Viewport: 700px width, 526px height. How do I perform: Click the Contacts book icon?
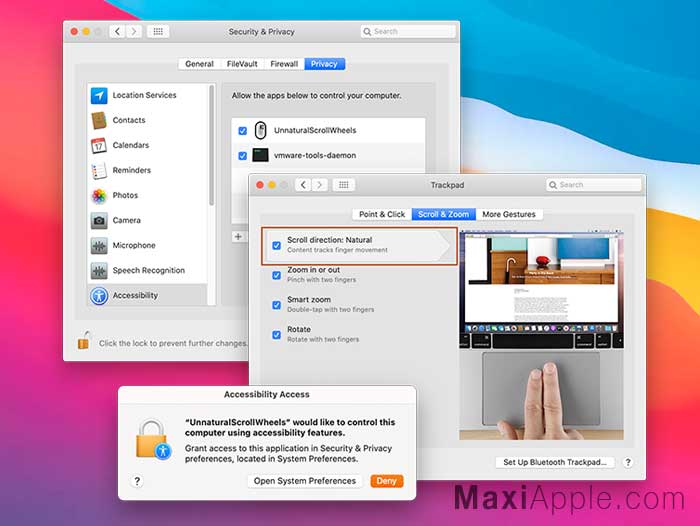point(99,120)
